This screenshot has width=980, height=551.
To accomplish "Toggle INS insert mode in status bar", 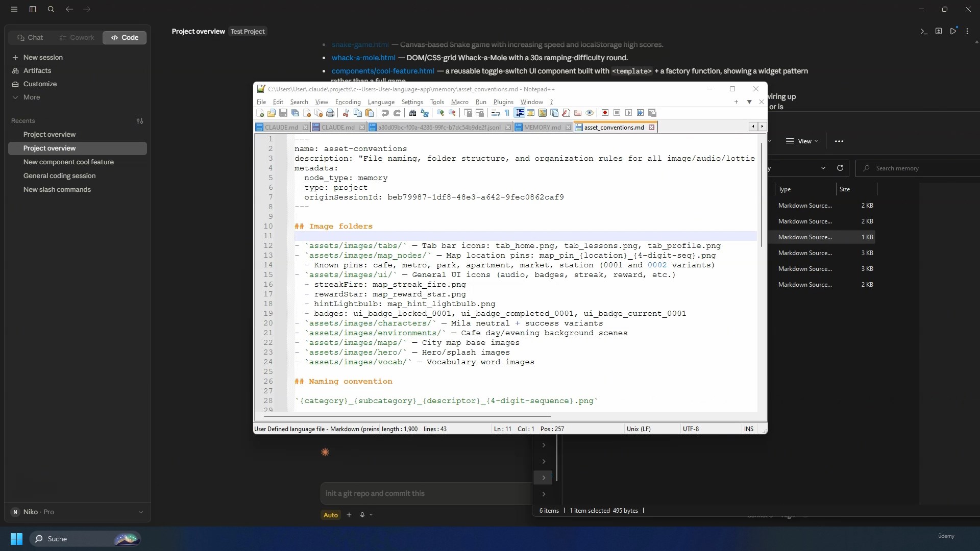I will [x=749, y=429].
